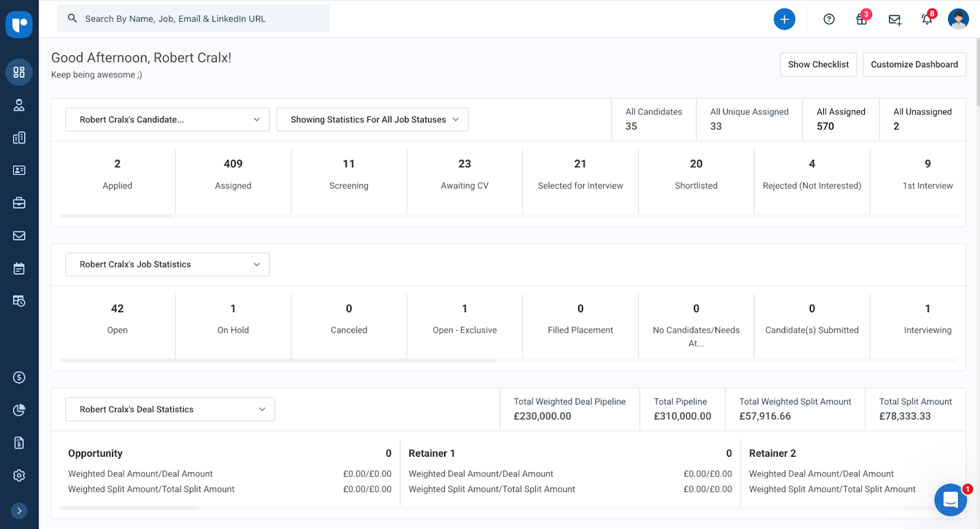Select the Selected for Interview stat tile
980x529 pixels.
(x=580, y=174)
